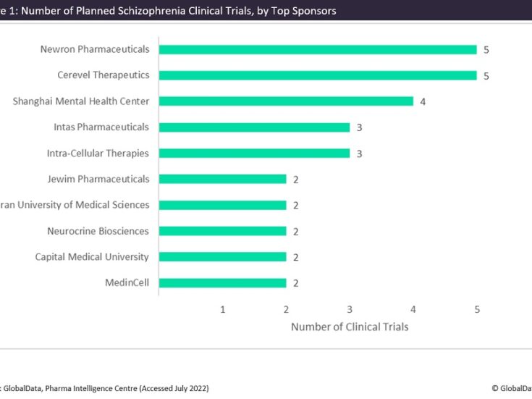Select the Shanghai Mental Health Center label

click(x=80, y=101)
